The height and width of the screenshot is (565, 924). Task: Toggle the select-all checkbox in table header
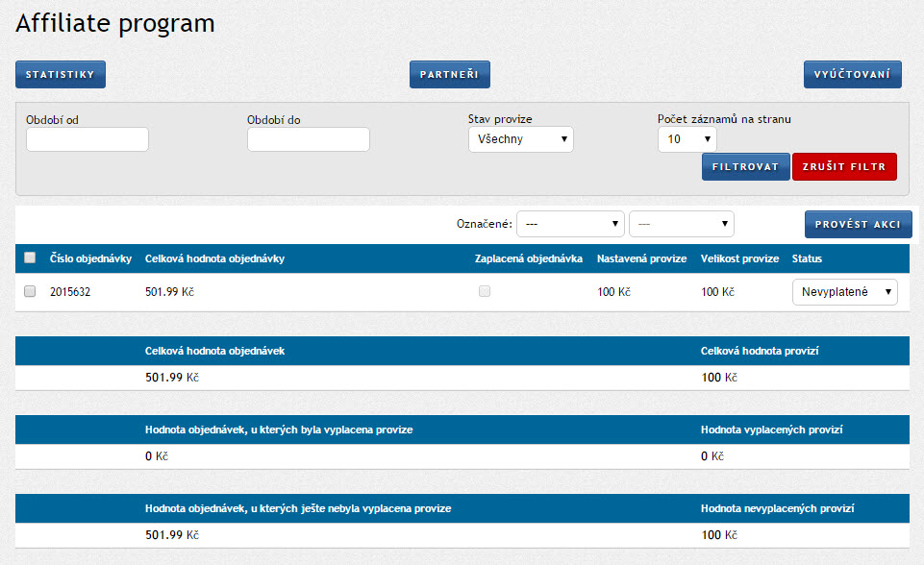(30, 258)
